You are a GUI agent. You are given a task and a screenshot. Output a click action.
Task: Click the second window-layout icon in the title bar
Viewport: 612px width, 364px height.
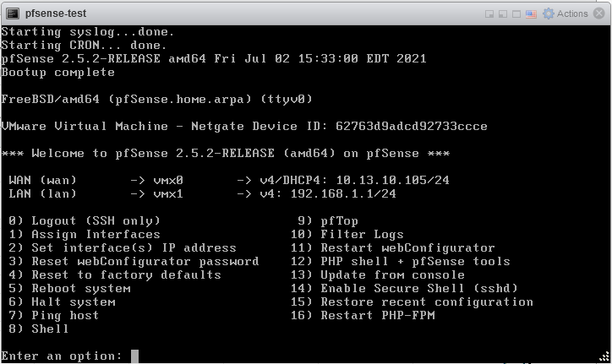point(503,14)
